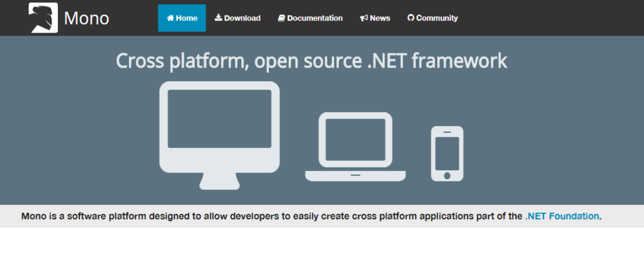644x269 pixels.
Task: Click the smartphone illustration
Action: (x=447, y=154)
